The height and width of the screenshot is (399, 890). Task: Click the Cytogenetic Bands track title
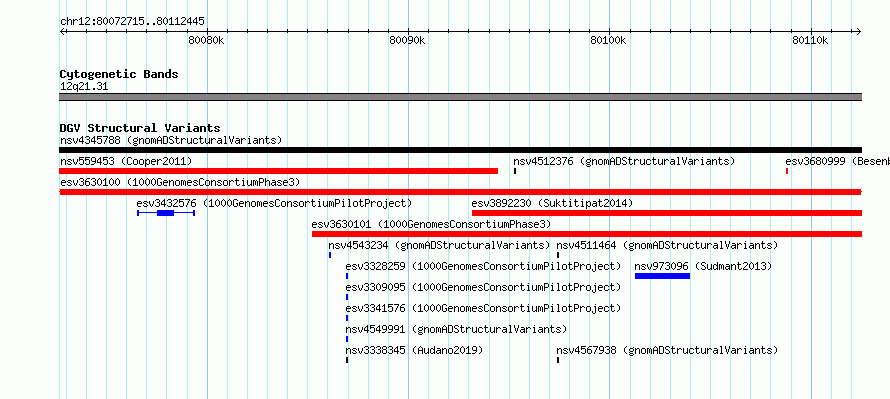click(119, 74)
